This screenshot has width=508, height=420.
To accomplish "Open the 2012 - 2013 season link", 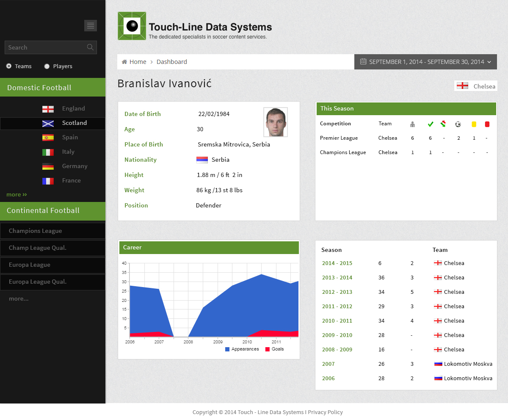I will pyautogui.click(x=337, y=292).
